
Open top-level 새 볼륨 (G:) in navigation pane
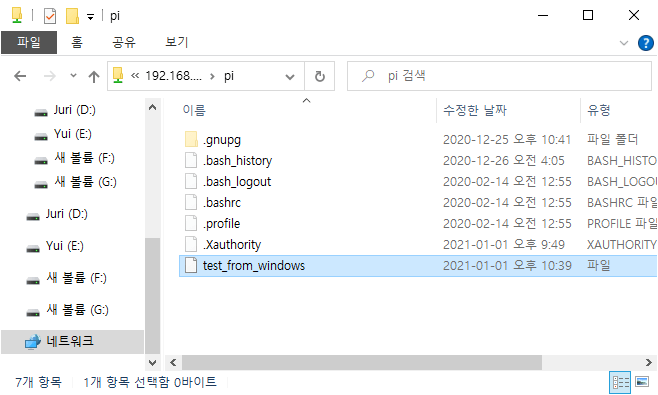click(x=77, y=310)
